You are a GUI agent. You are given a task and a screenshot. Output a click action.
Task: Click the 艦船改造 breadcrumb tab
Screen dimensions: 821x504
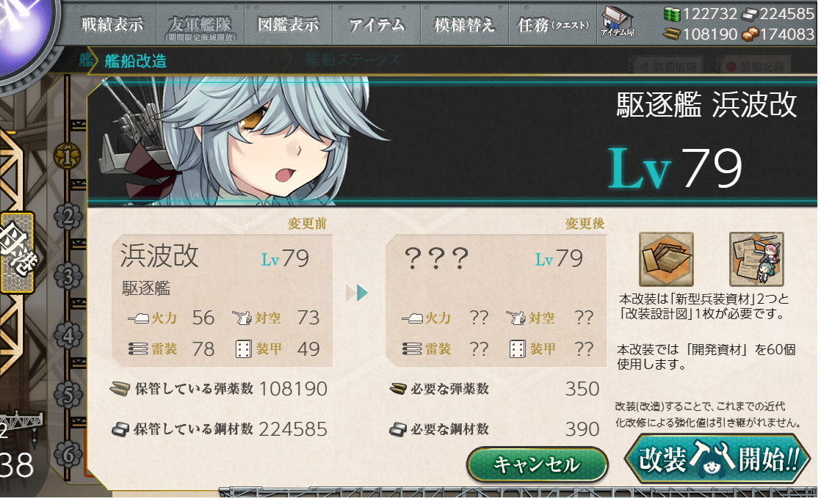136,61
